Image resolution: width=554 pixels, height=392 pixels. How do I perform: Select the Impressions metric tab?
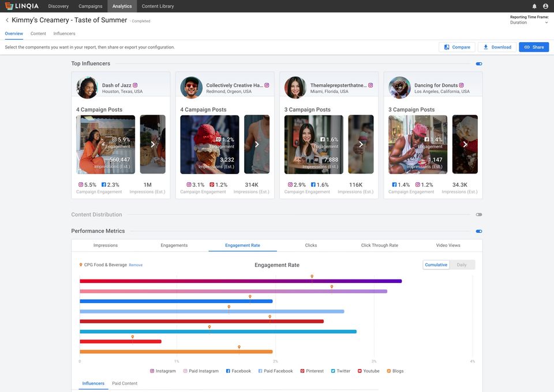click(106, 245)
